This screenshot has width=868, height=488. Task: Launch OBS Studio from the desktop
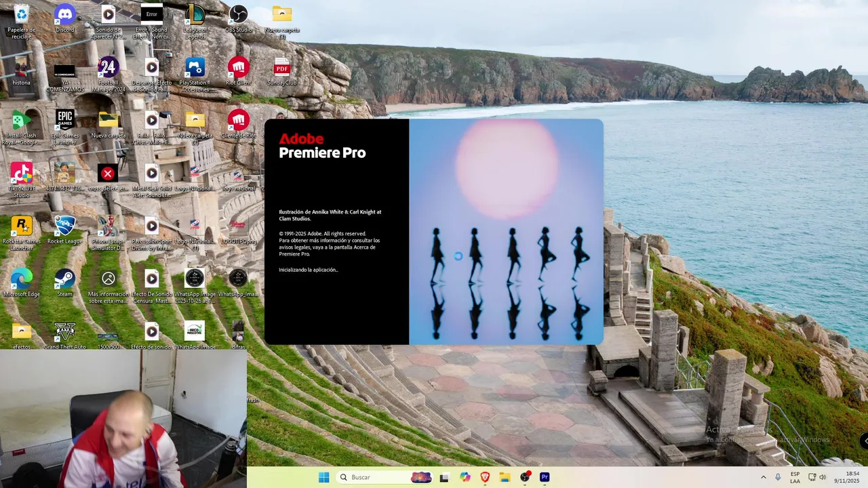tap(238, 19)
